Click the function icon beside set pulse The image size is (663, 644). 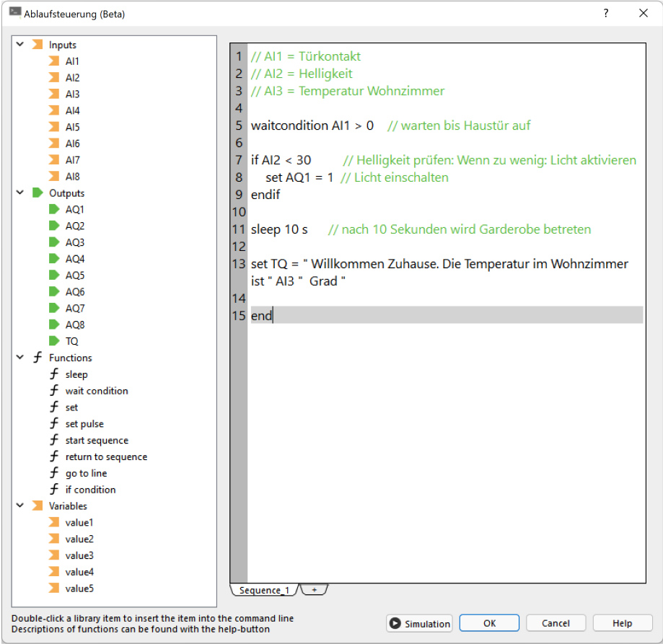(x=53, y=424)
